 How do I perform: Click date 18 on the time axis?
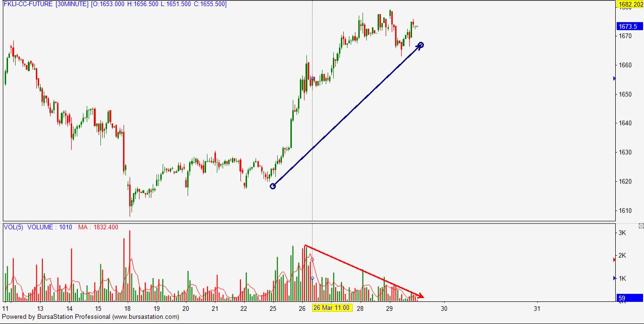[128, 308]
